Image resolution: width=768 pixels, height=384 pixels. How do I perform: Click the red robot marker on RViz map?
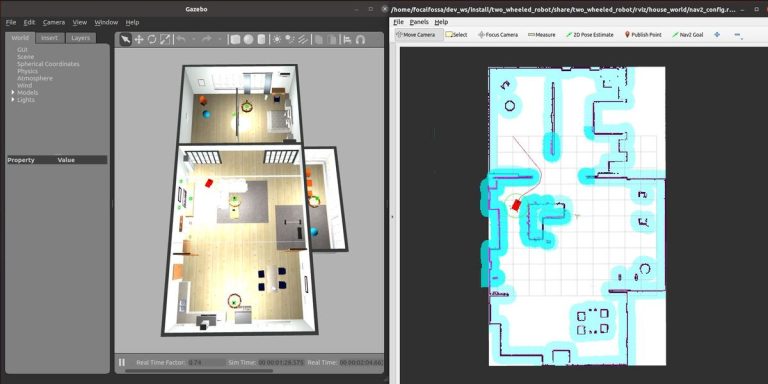(516, 206)
